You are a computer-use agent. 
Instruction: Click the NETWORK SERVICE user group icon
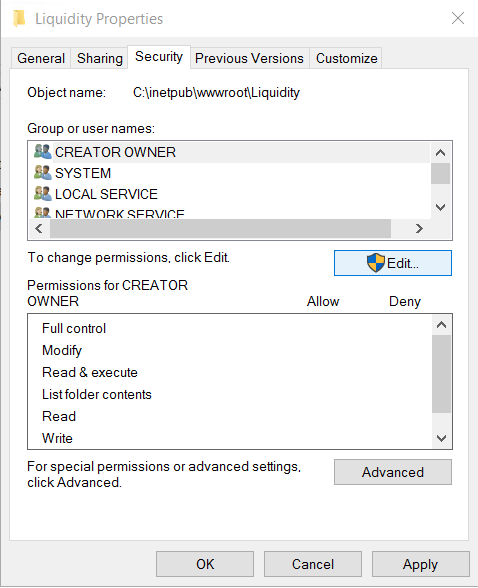click(42, 213)
